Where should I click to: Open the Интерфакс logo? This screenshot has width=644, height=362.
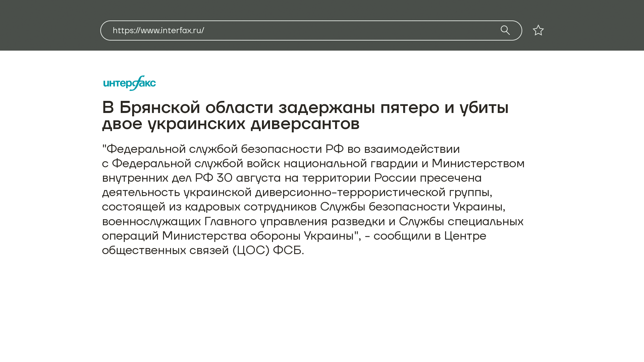point(129,83)
